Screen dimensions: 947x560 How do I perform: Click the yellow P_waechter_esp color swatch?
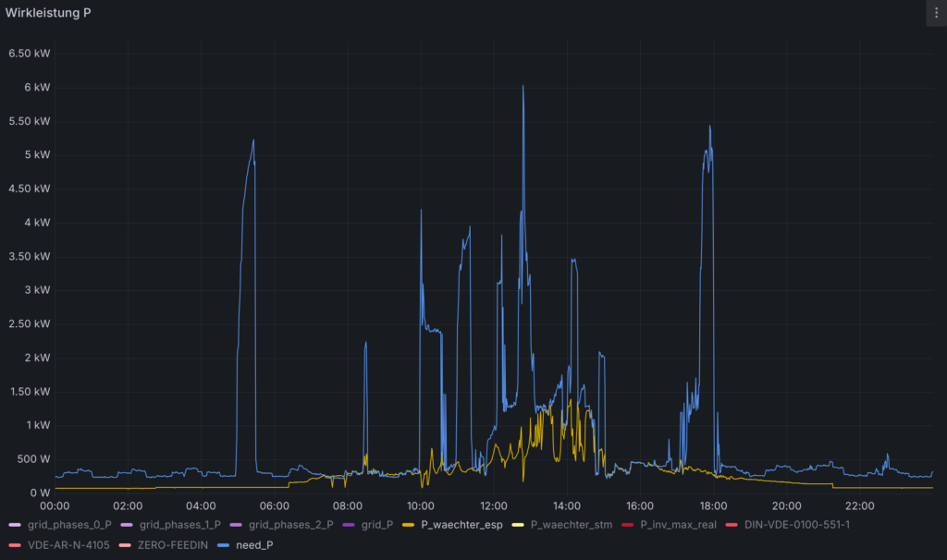[x=408, y=525]
